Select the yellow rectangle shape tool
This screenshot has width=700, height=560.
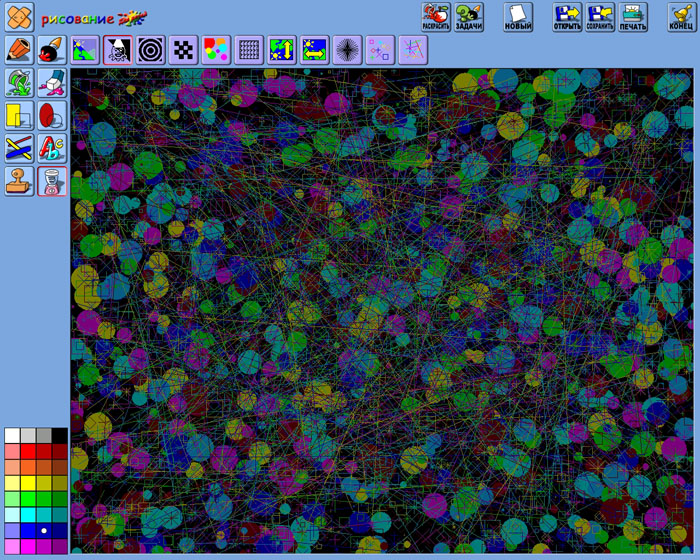coord(20,115)
